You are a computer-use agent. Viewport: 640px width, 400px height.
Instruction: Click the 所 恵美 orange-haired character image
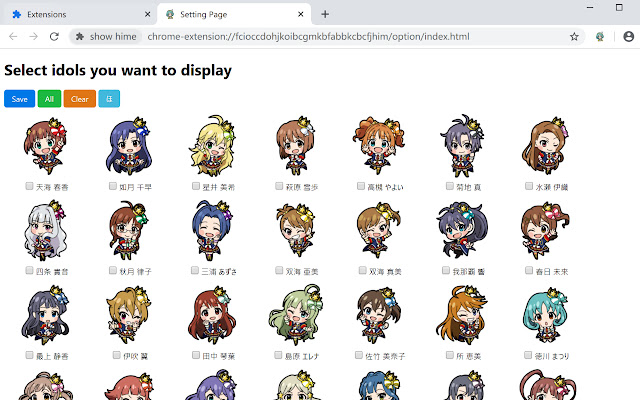(462, 315)
